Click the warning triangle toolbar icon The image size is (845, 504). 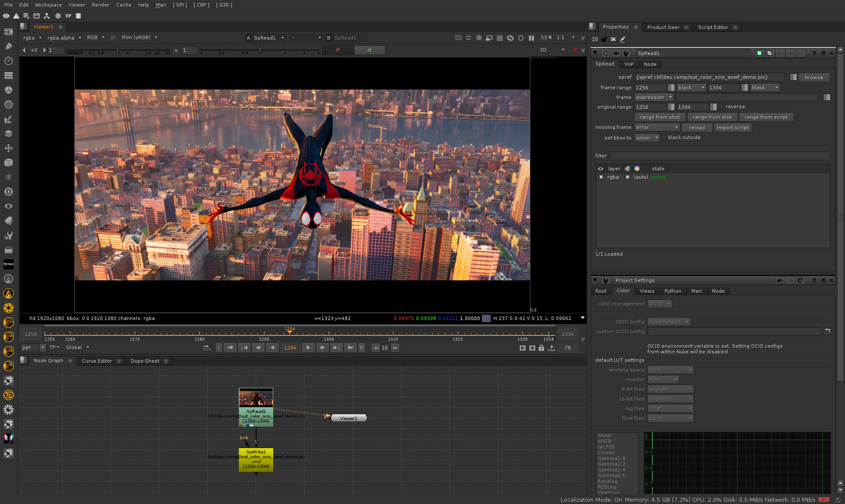[16, 16]
